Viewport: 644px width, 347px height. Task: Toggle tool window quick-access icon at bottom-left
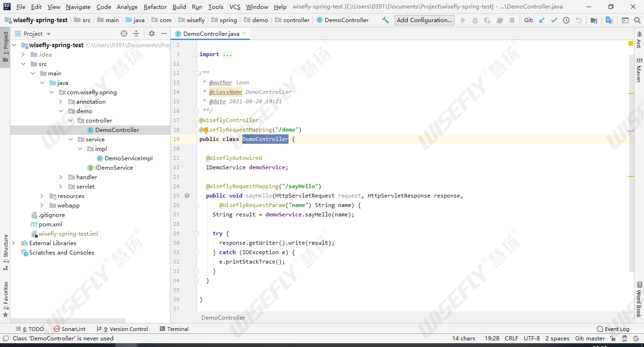click(x=6, y=338)
